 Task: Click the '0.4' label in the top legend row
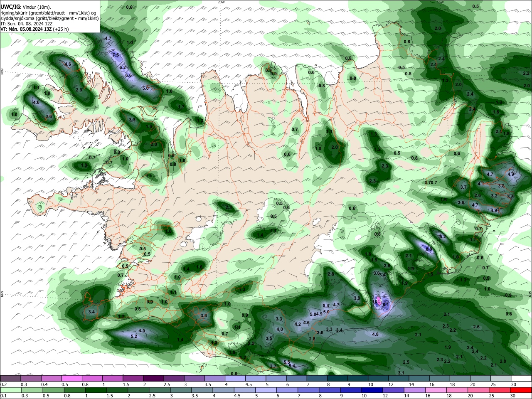tap(44, 384)
